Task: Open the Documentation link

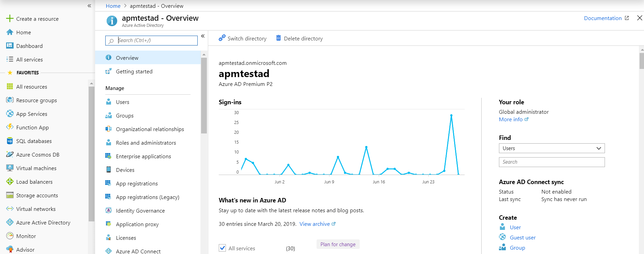Action: point(606,18)
